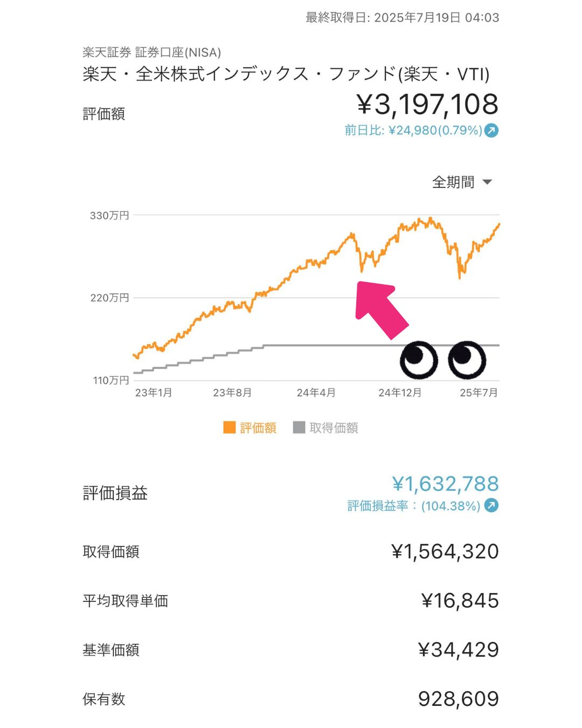582x728 pixels.
Task: Click the 25年7月 axis label
Action: pos(479,393)
